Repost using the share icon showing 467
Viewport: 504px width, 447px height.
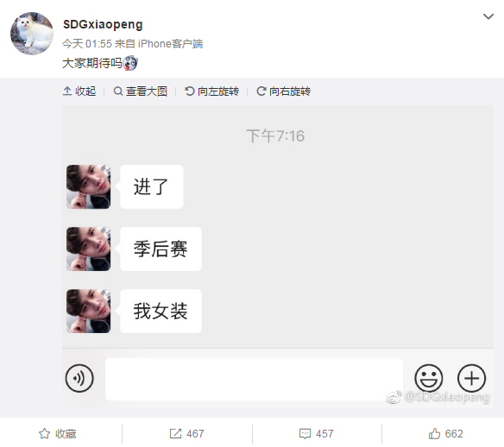click(x=186, y=434)
